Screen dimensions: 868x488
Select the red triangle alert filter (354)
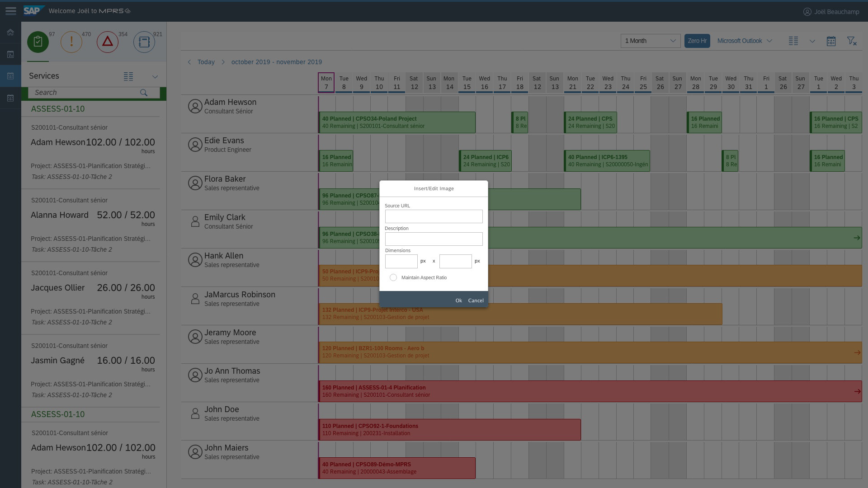pos(108,42)
